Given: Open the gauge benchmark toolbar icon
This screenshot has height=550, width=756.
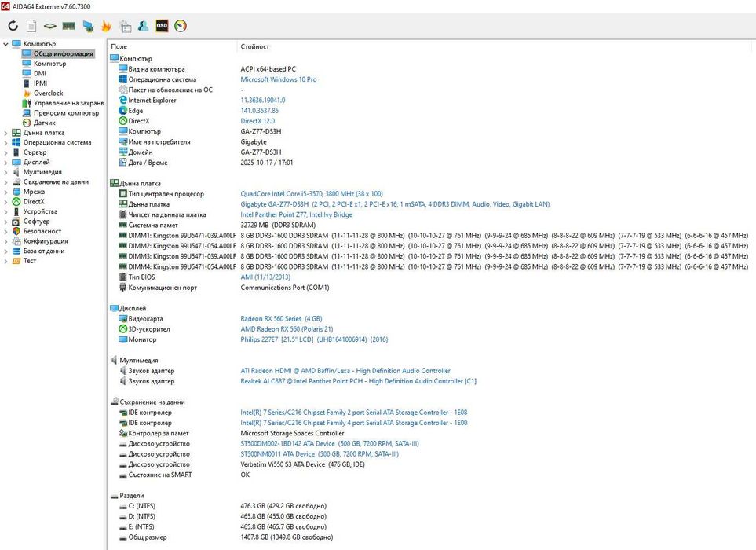Looking at the screenshot, I should coord(181,26).
